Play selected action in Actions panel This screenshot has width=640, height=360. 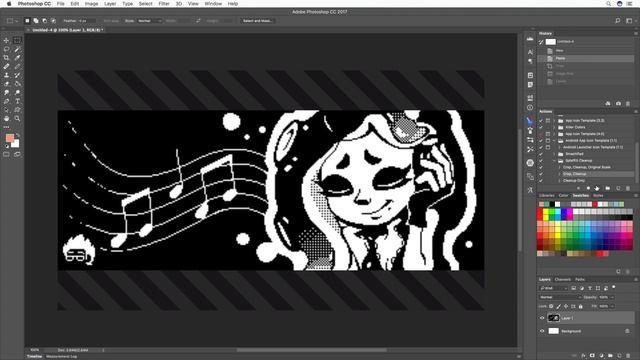coord(597,188)
